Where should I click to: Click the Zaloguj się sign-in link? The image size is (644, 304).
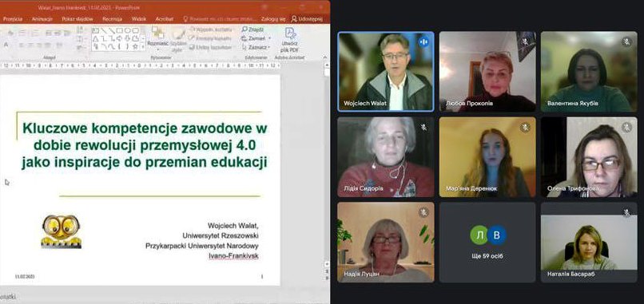(272, 19)
